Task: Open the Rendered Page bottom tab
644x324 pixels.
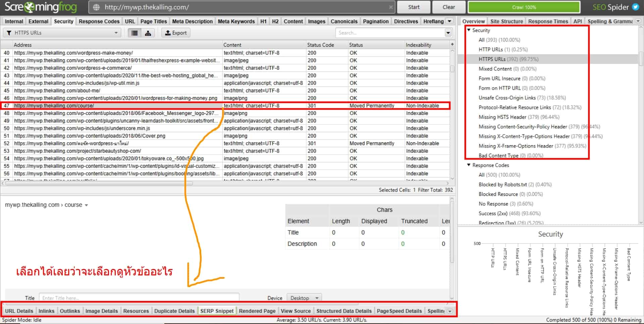Action: click(257, 311)
